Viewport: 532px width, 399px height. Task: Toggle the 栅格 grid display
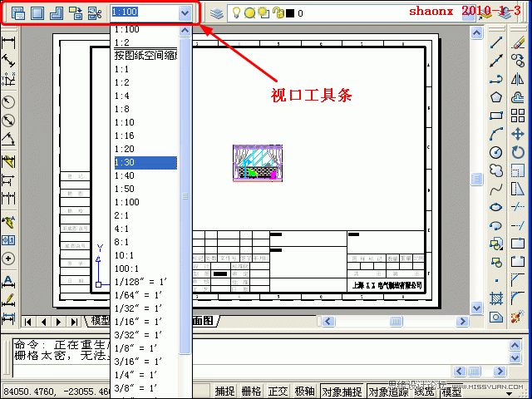251,392
